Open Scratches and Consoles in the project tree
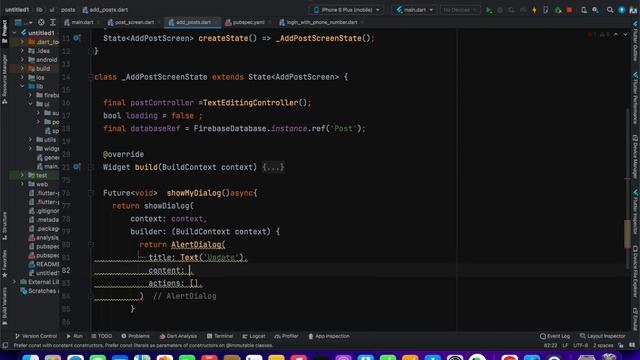640x360 pixels. click(x=40, y=291)
